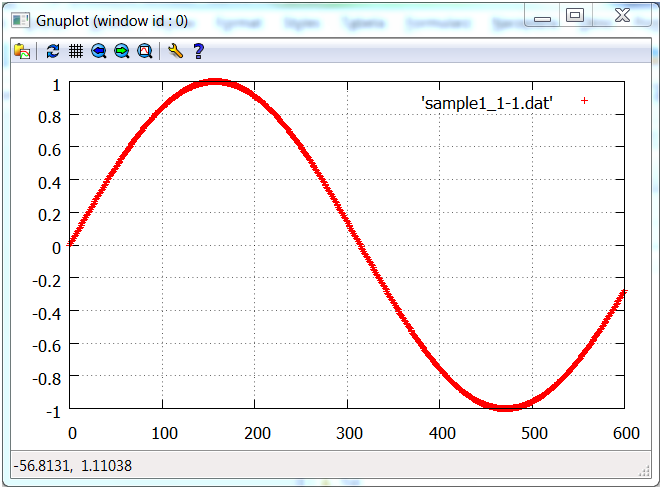Click the mouse coordinates in the status bar

[x=71, y=466]
